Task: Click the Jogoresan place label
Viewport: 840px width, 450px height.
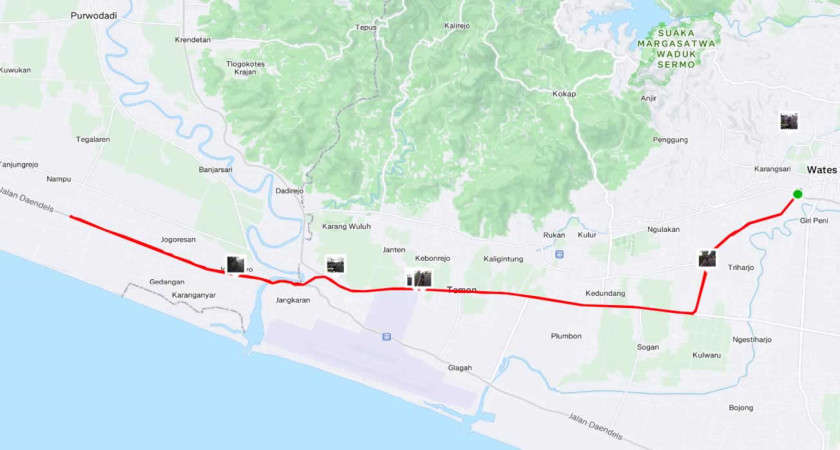Action: (x=178, y=239)
